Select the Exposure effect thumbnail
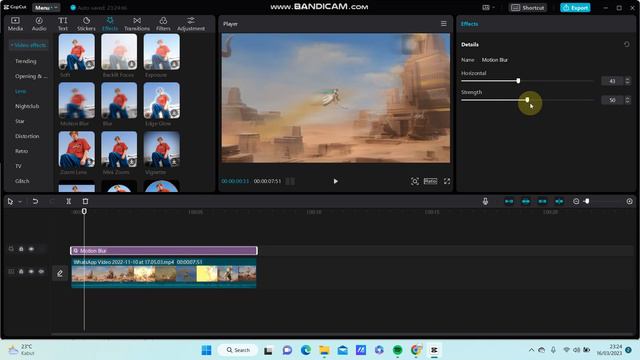Viewport: 640px width, 360px height. tap(162, 52)
